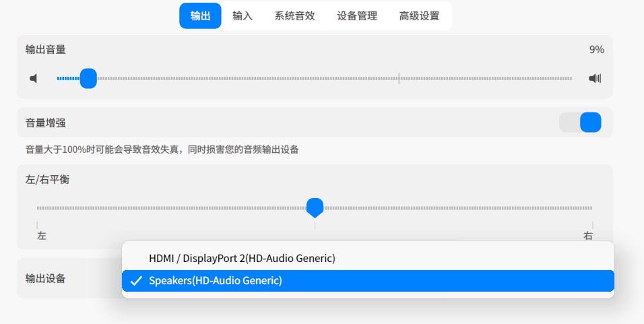Click the high volume speaker icon

(x=595, y=79)
